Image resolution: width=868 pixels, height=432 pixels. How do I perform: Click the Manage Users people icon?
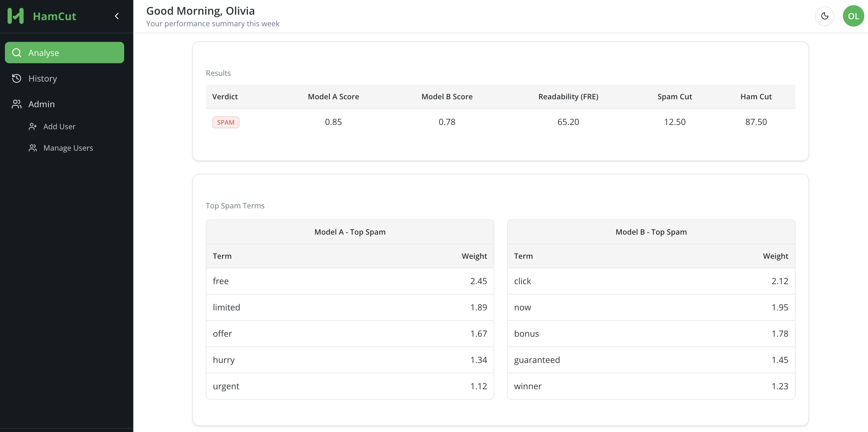33,148
